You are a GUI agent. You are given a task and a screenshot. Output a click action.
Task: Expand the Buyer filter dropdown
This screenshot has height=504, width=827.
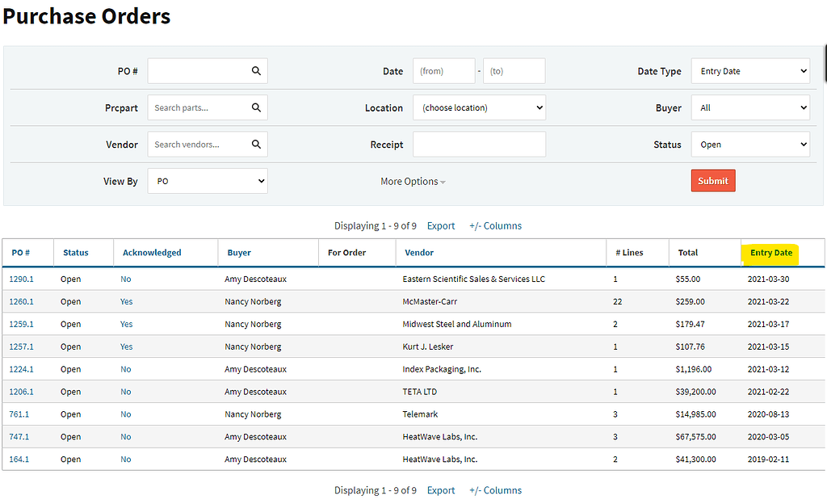(749, 107)
